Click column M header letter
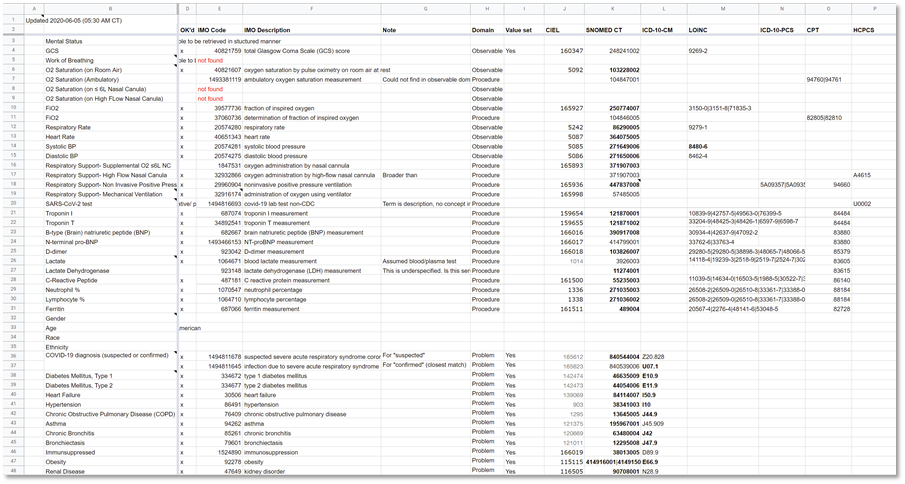905x484 pixels. point(721,9)
